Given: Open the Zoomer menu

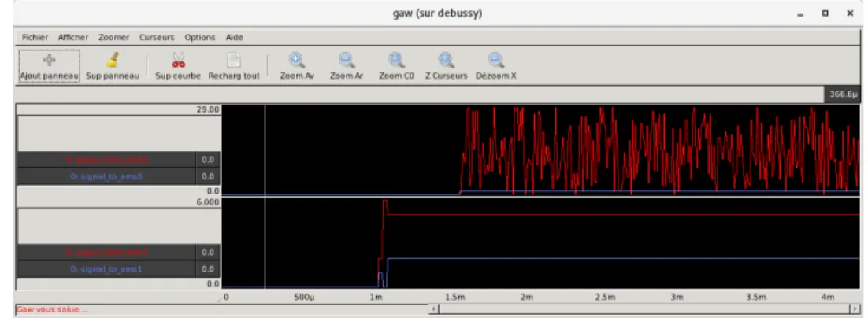Looking at the screenshot, I should click(x=113, y=37).
